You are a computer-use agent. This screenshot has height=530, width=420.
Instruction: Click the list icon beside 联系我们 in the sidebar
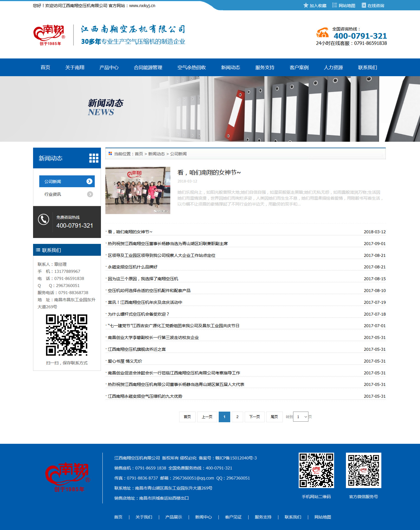(x=38, y=250)
